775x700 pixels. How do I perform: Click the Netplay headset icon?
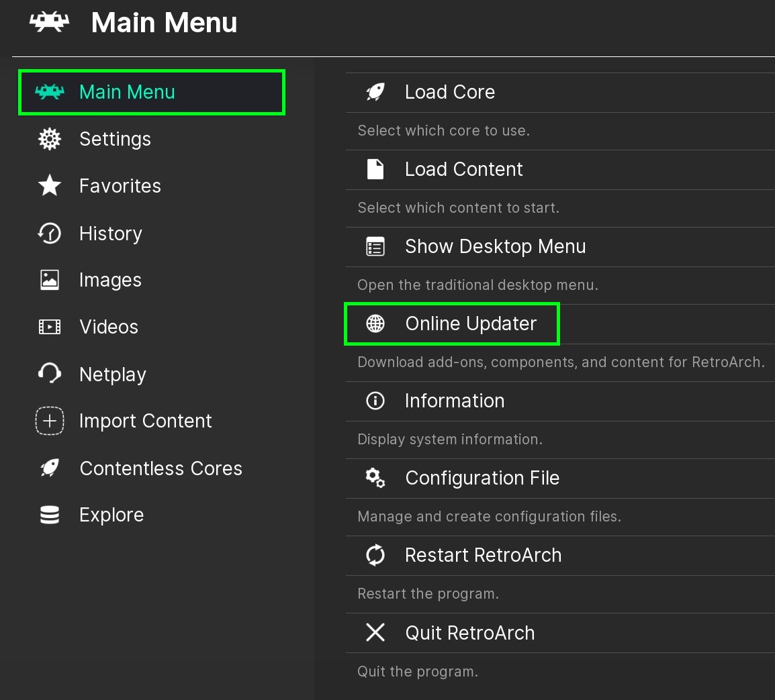click(x=50, y=374)
